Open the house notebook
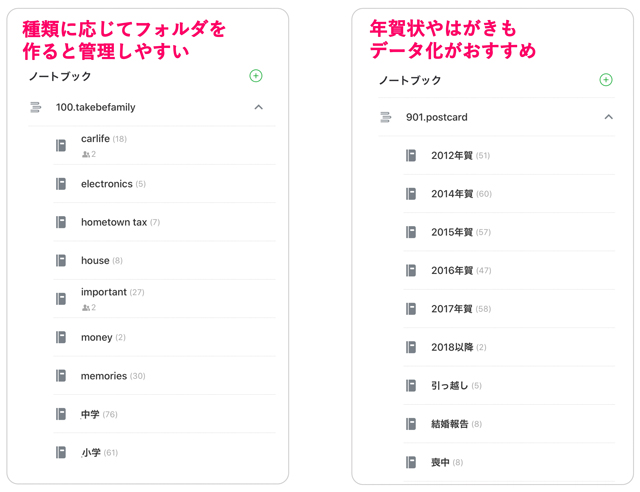The width and height of the screenshot is (640, 492). click(x=164, y=260)
